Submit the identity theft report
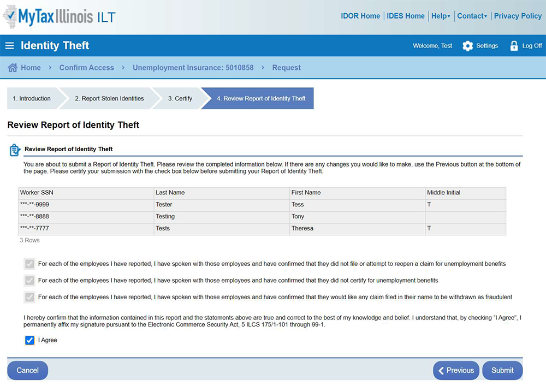Viewport: 546px width, 392px height. [502, 370]
